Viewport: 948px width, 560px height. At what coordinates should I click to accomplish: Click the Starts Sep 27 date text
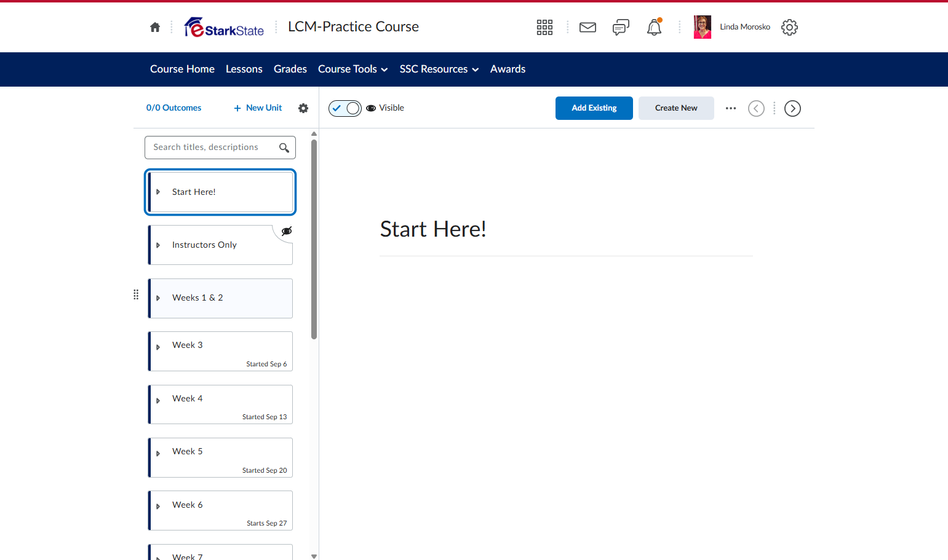pyautogui.click(x=267, y=523)
